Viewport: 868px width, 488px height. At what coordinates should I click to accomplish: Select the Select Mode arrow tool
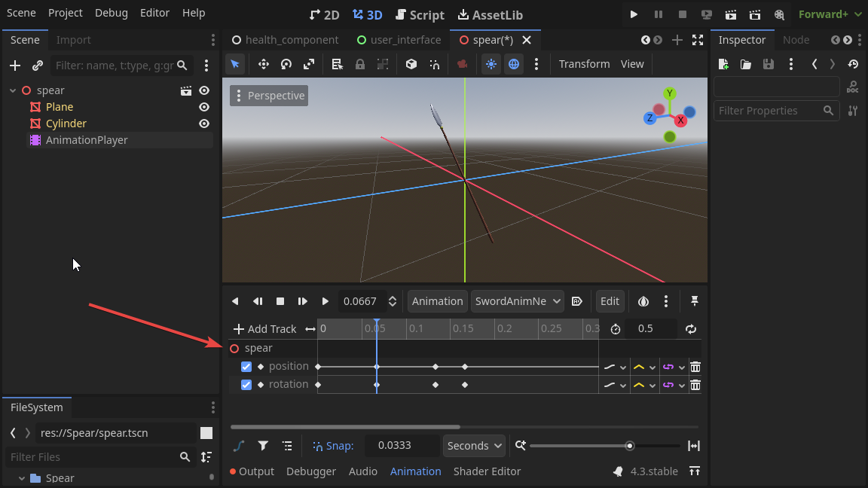coord(235,64)
